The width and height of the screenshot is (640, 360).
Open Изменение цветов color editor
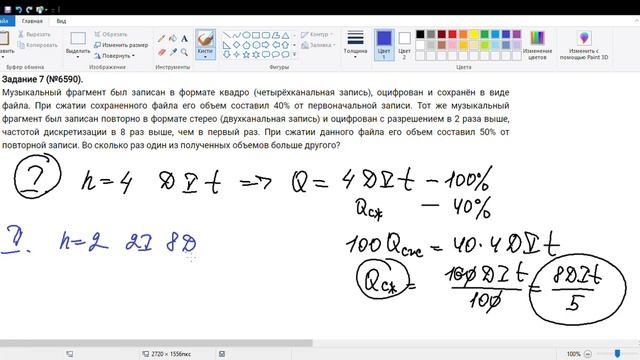tap(537, 45)
